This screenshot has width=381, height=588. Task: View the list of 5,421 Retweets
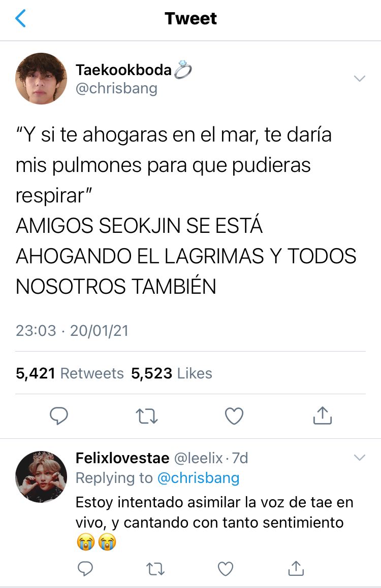(x=70, y=373)
